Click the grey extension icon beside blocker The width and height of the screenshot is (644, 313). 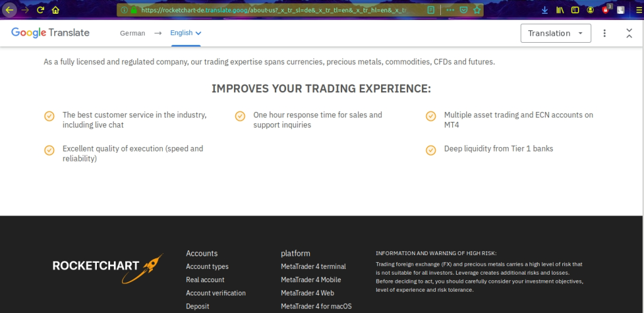(x=621, y=10)
